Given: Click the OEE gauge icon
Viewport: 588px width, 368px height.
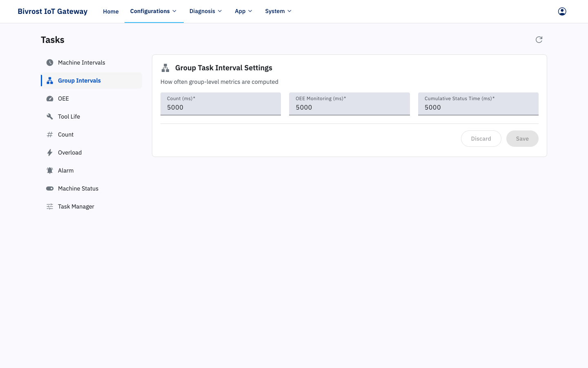Looking at the screenshot, I should (x=50, y=99).
